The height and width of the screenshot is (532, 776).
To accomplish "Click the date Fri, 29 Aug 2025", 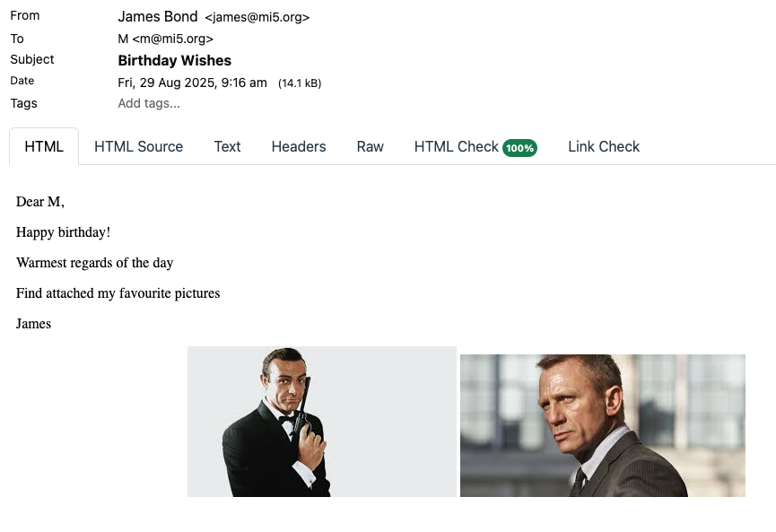I will pos(192,83).
